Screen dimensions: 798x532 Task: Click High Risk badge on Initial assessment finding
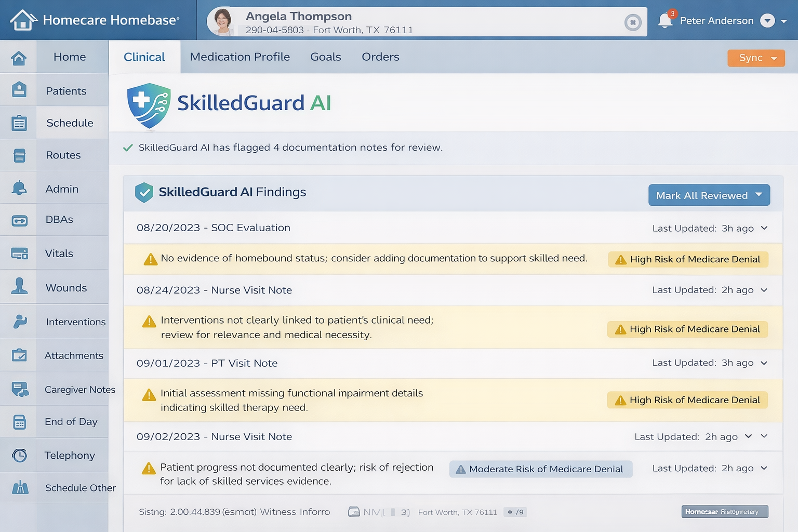687,400
